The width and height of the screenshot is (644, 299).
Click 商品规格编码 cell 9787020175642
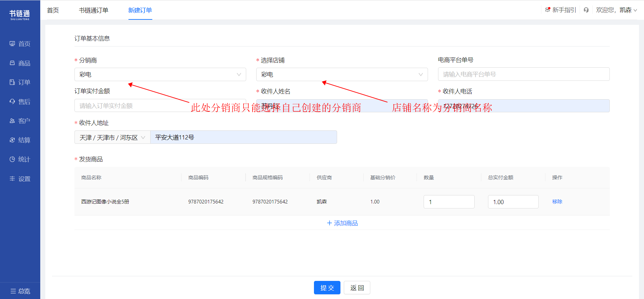[x=270, y=201]
